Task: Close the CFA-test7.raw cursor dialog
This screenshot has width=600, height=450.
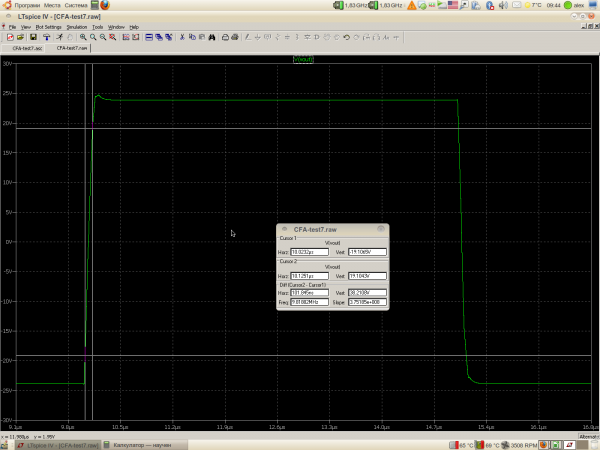Action: [381, 229]
